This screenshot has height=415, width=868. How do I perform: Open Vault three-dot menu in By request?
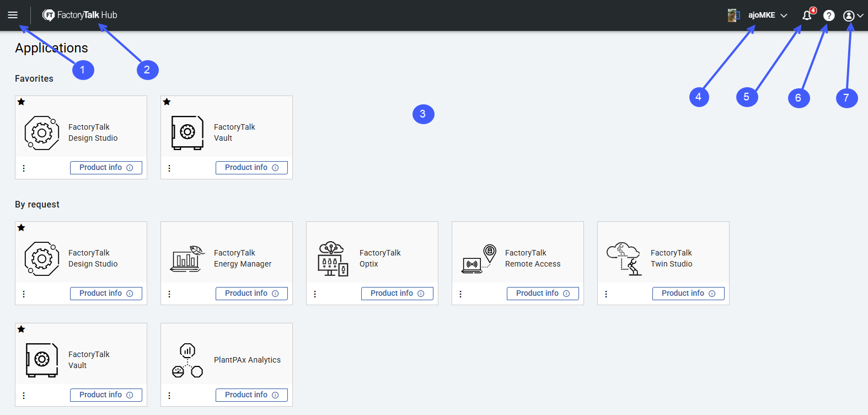24,396
